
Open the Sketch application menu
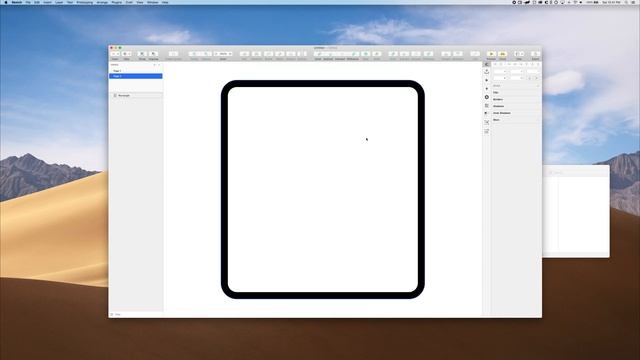coord(17,2)
